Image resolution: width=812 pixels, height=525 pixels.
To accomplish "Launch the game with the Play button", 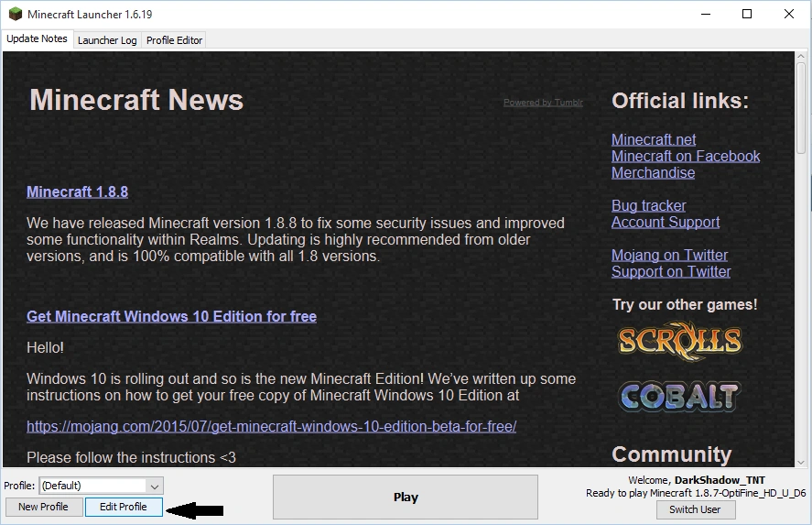I will coord(406,497).
